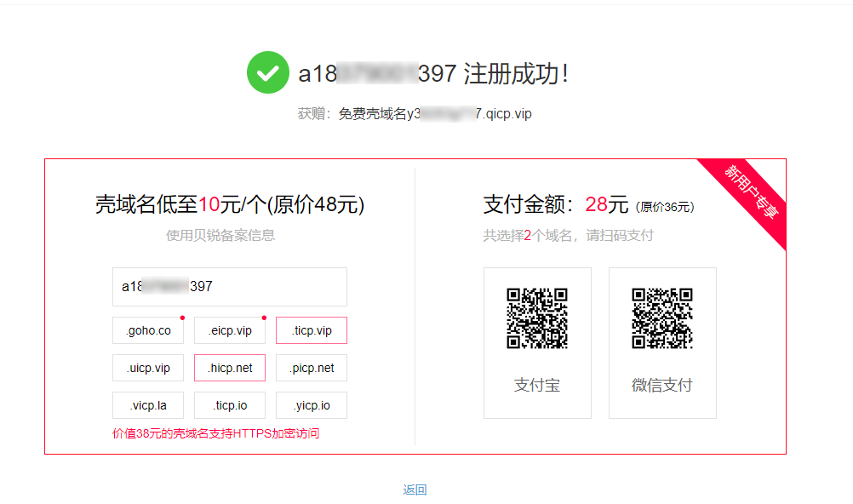Select the .goho.co domain suffix
The image size is (853, 504).
point(148,330)
